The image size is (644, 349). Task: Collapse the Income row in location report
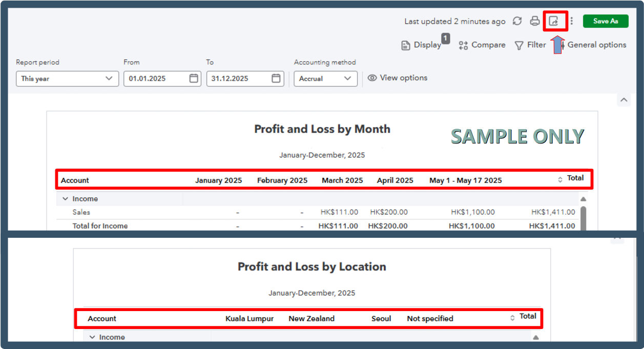pos(92,337)
